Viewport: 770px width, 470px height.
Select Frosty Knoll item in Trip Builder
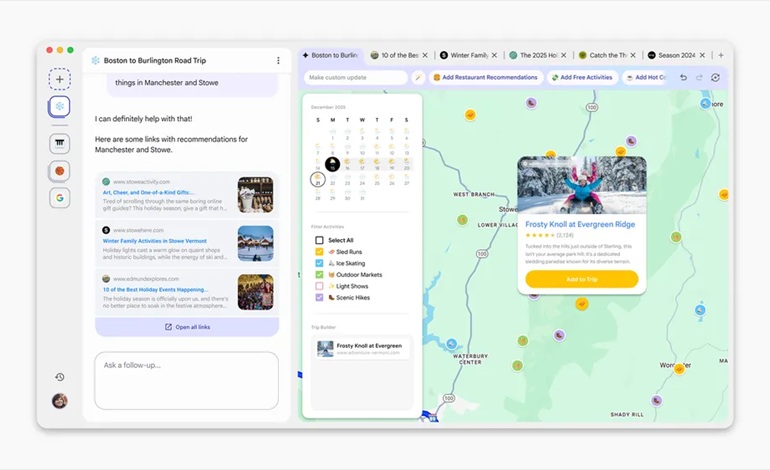pyautogui.click(x=360, y=348)
